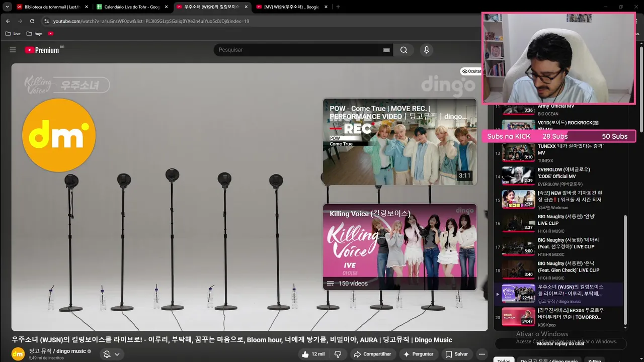The width and height of the screenshot is (644, 362).
Task: Toggle the notification bell for dingo music
Action: [107, 354]
